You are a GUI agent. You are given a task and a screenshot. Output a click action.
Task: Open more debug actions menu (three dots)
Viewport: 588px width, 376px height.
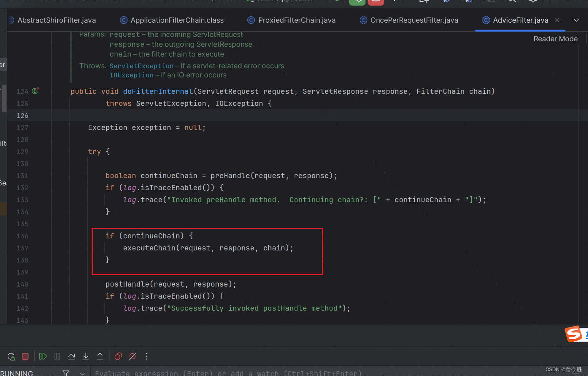[147, 356]
